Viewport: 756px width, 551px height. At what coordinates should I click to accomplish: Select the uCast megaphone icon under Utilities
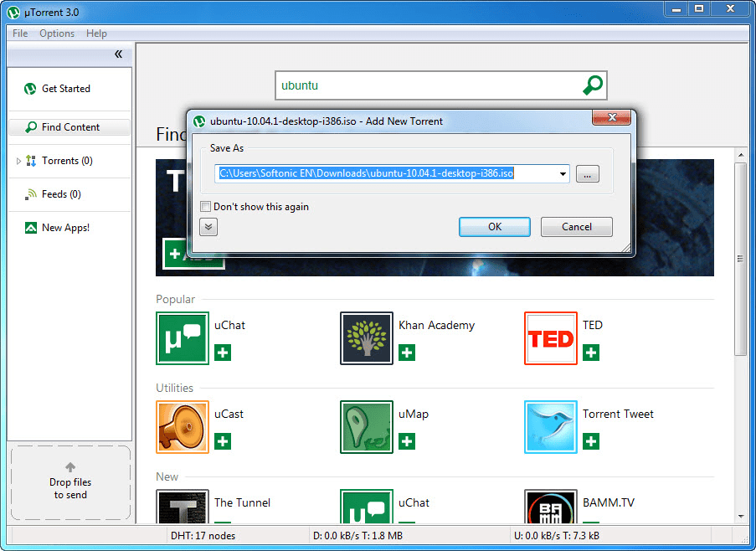click(182, 427)
